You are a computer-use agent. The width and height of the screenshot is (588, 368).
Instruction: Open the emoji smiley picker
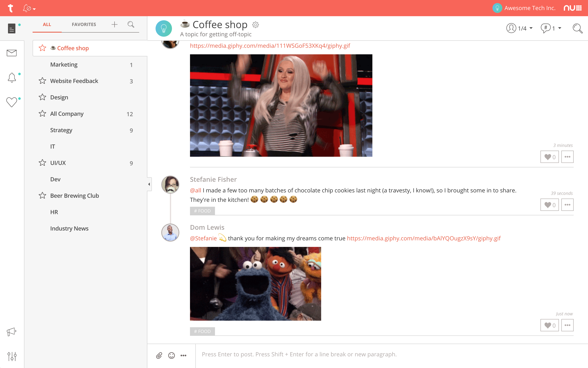point(172,356)
